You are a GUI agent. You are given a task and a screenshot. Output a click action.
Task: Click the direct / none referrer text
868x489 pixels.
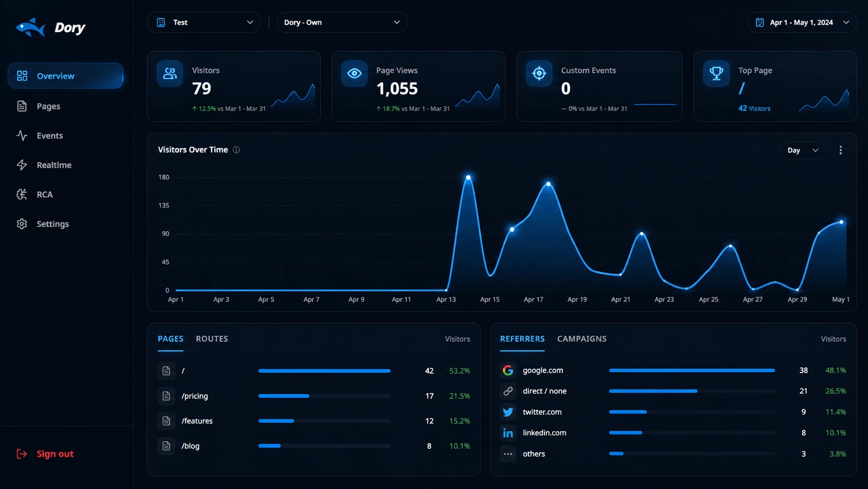(545, 391)
